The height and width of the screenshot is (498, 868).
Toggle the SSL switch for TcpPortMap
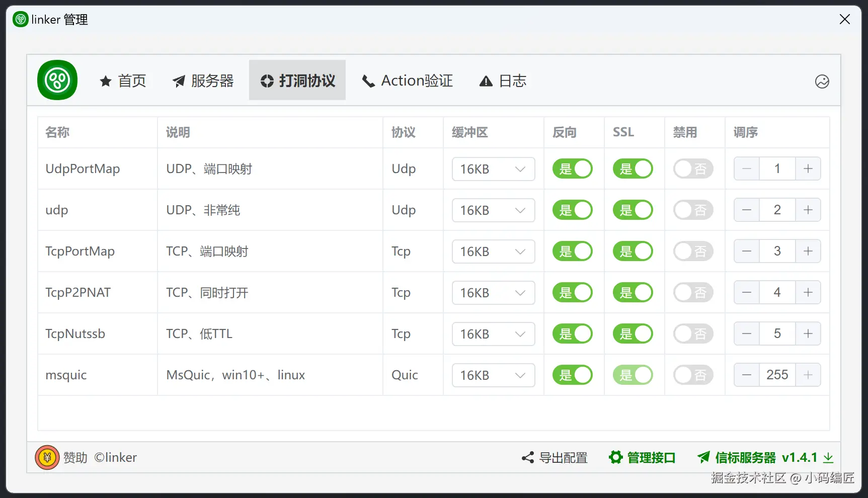[633, 252]
